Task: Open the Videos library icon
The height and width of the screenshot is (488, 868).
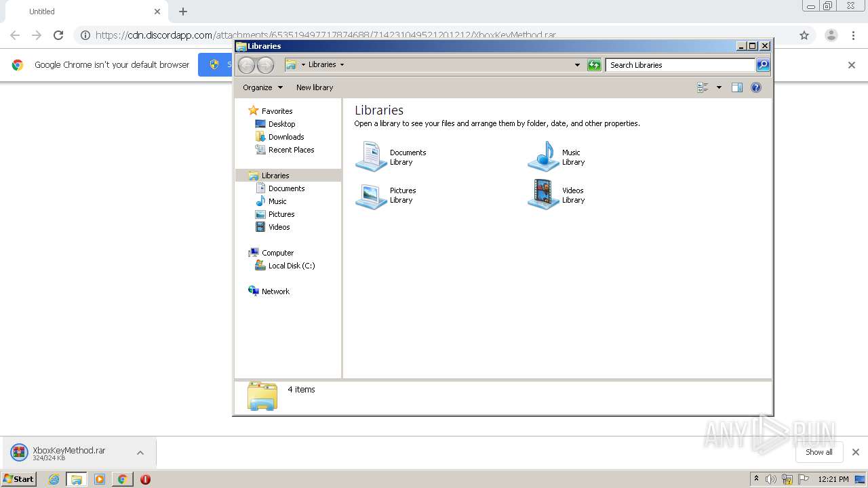Action: pyautogui.click(x=543, y=195)
